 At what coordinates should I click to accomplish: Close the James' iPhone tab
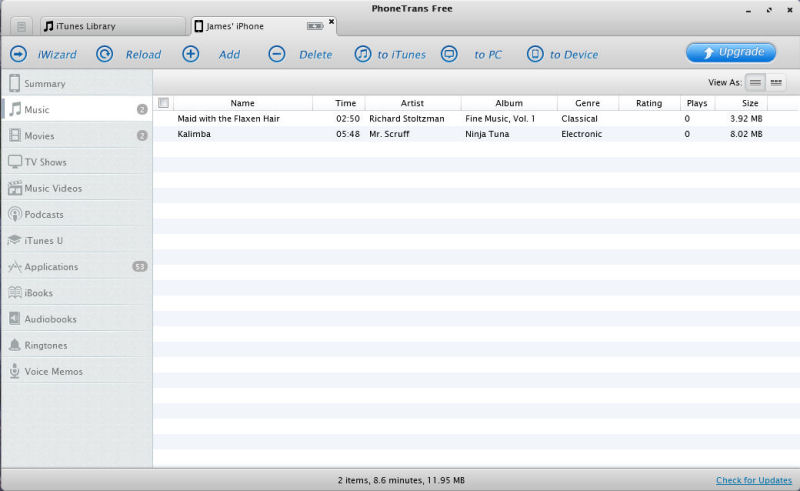click(x=332, y=21)
